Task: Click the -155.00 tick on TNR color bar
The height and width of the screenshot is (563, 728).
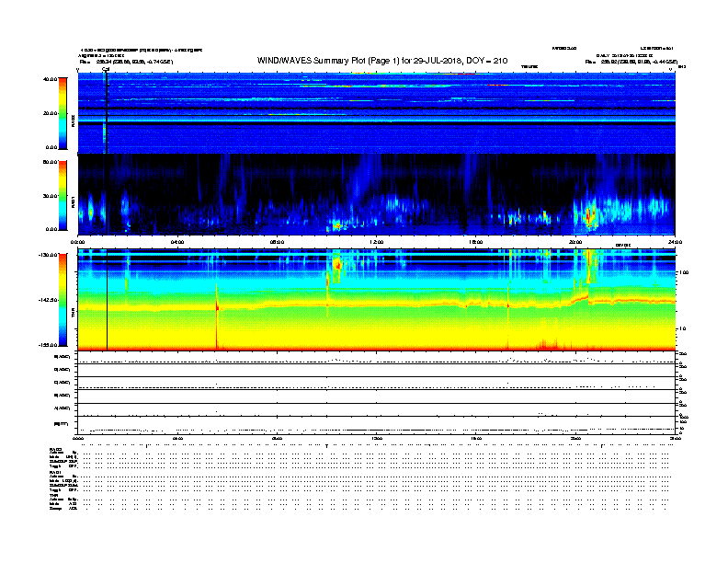Action: pos(48,345)
